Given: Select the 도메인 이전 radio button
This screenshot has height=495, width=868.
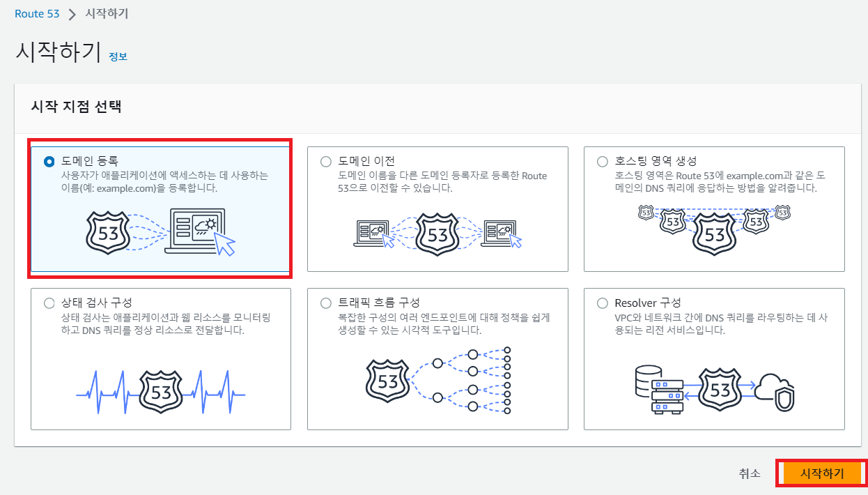Looking at the screenshot, I should click(x=326, y=162).
